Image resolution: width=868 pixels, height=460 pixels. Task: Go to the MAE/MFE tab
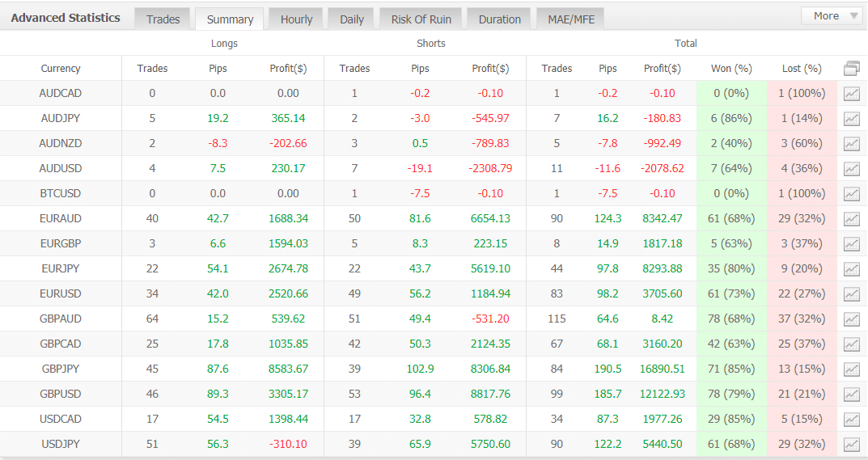(570, 19)
